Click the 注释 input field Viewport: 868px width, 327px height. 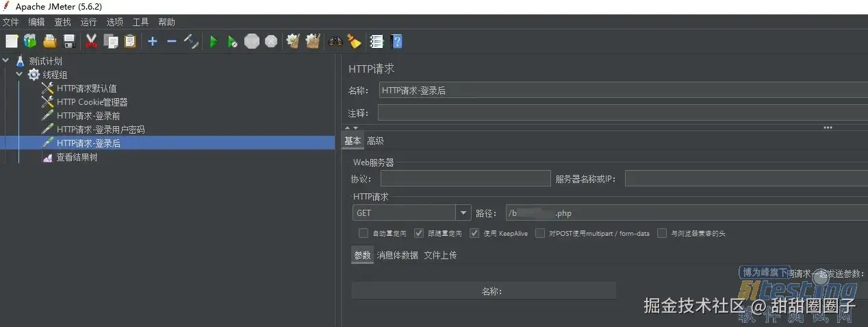(x=623, y=112)
